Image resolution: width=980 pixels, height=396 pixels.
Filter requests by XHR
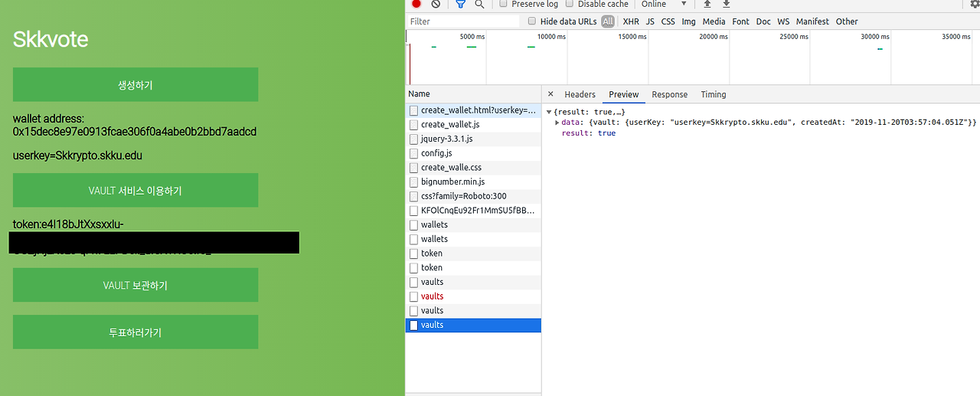point(631,21)
